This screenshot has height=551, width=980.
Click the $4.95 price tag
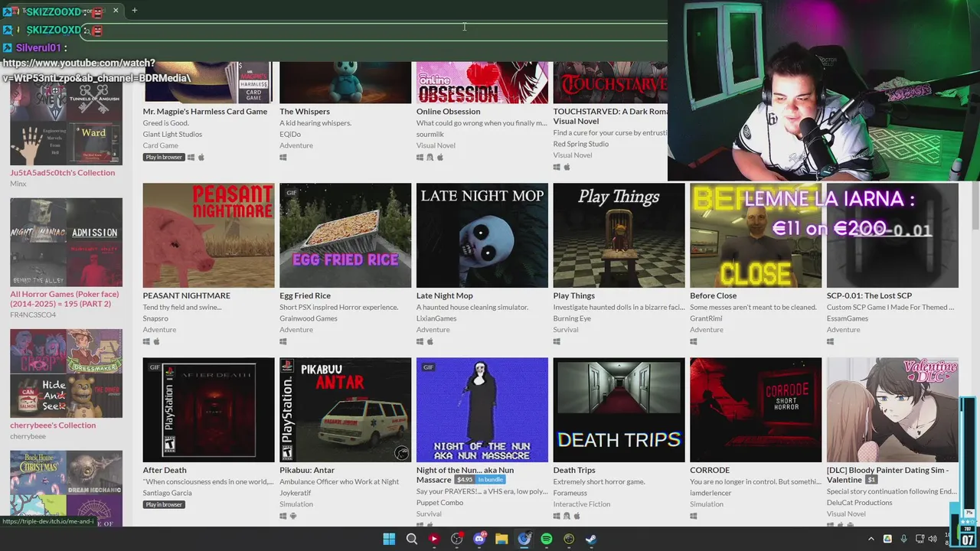[463, 480]
